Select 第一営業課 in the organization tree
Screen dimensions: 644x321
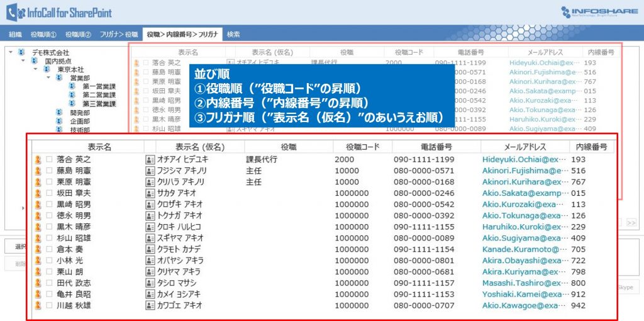click(99, 87)
